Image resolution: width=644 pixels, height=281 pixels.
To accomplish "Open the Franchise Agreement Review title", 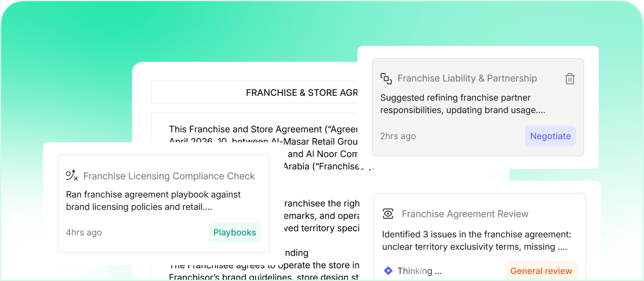I will [x=465, y=214].
